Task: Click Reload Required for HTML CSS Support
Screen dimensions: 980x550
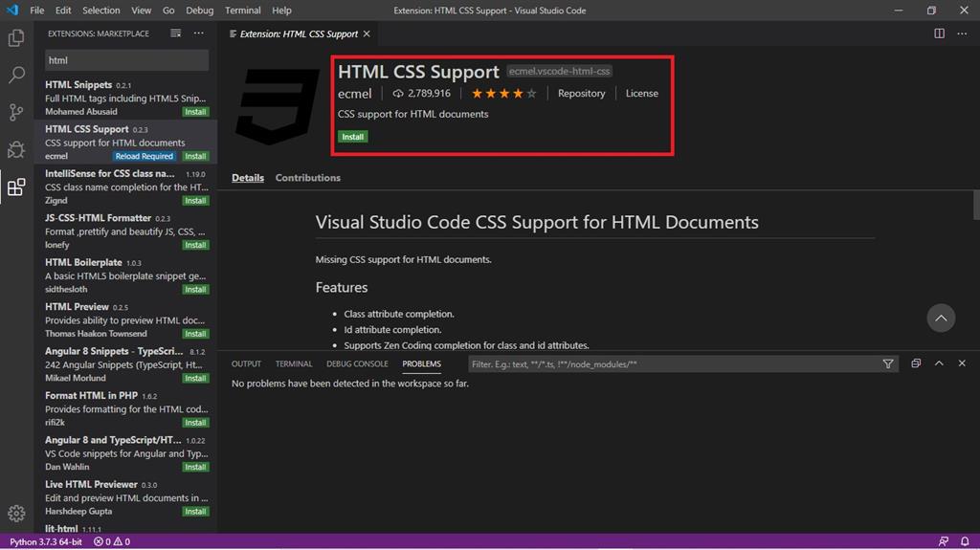Action: pos(144,156)
